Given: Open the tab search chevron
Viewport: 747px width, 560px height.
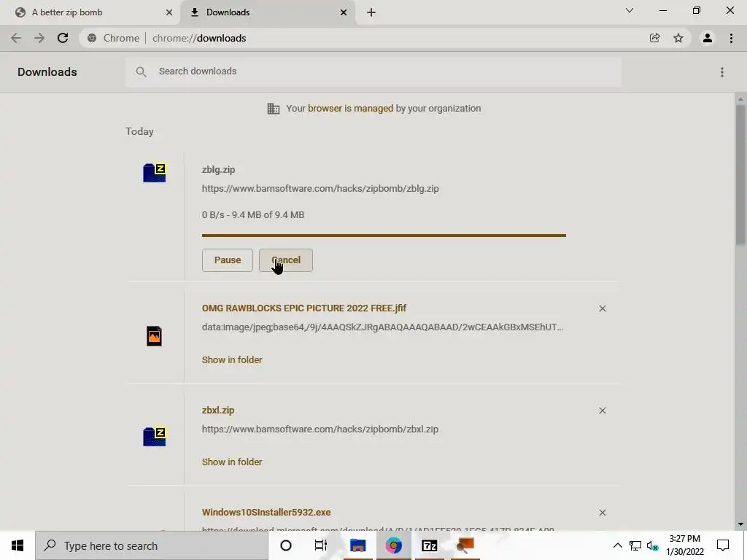Looking at the screenshot, I should pos(630,10).
